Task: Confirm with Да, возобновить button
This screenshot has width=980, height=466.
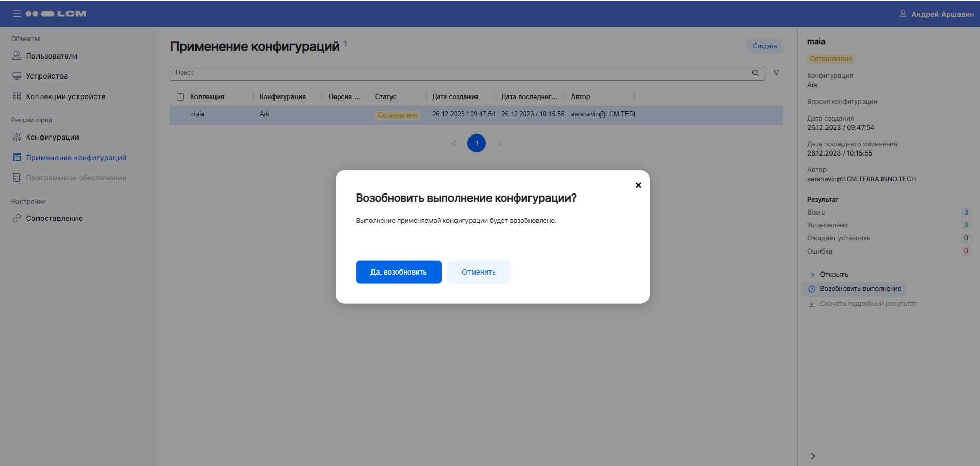Action: pyautogui.click(x=399, y=272)
